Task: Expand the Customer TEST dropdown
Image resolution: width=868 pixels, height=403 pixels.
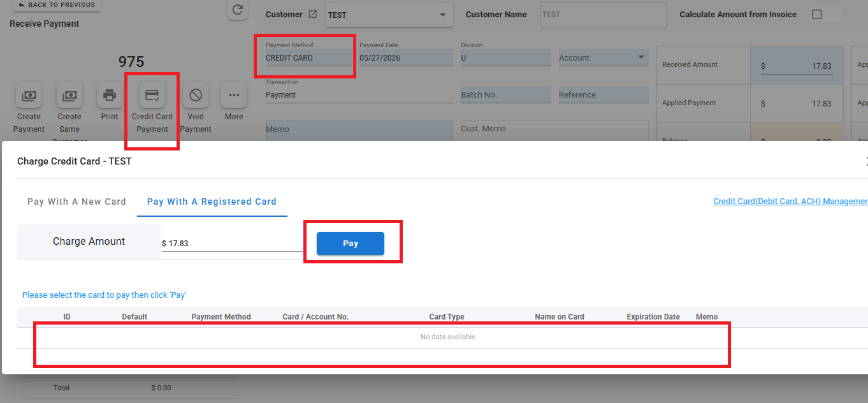Action: [389, 15]
